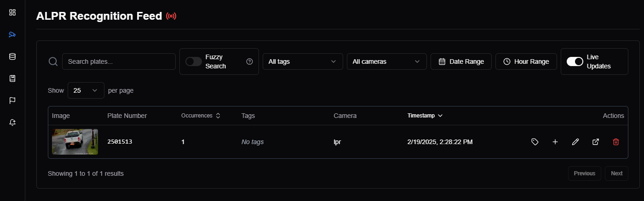This screenshot has width=644, height=201.
Task: Sort the table by the Timestamp column header
Action: click(425, 116)
